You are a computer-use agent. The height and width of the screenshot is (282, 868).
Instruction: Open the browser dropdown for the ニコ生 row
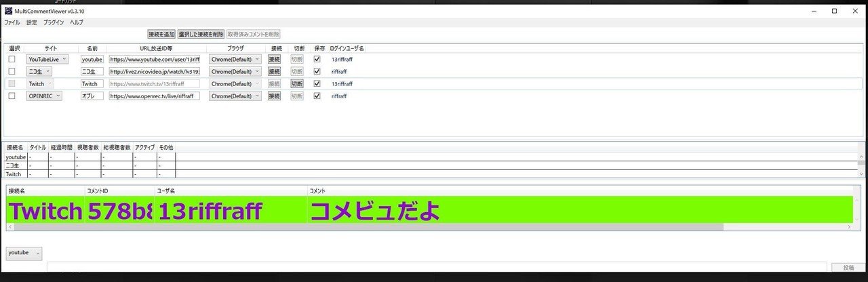(x=235, y=71)
